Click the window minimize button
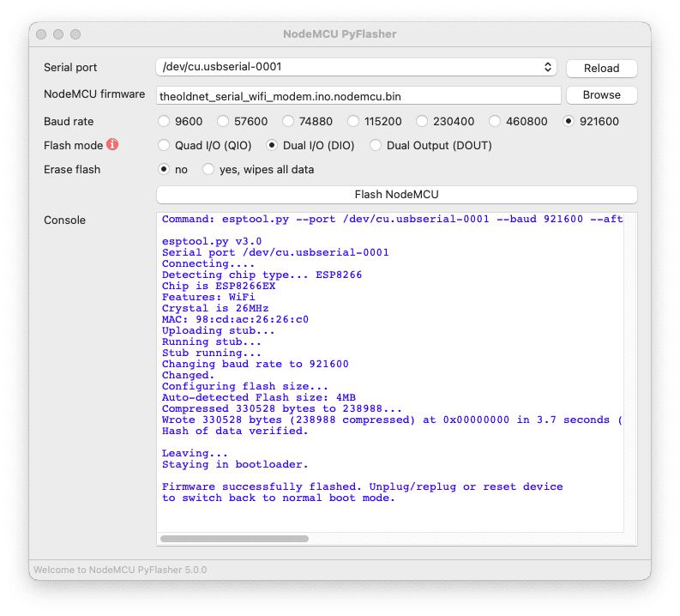Image resolution: width=680 pixels, height=616 pixels. tap(58, 34)
